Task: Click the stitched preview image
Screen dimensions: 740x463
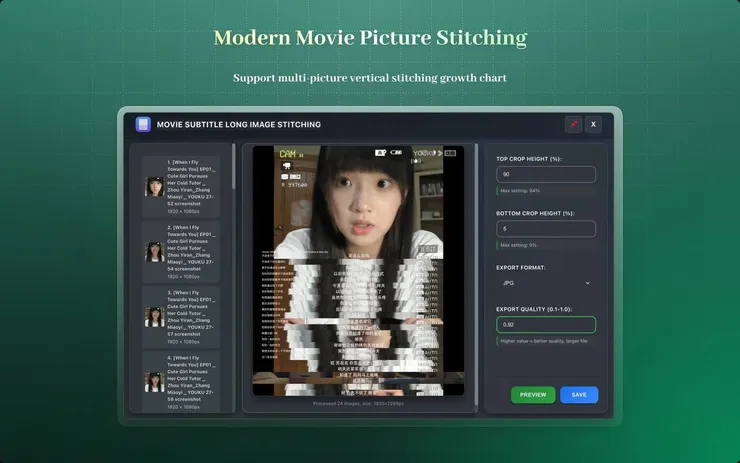Action: 358,270
